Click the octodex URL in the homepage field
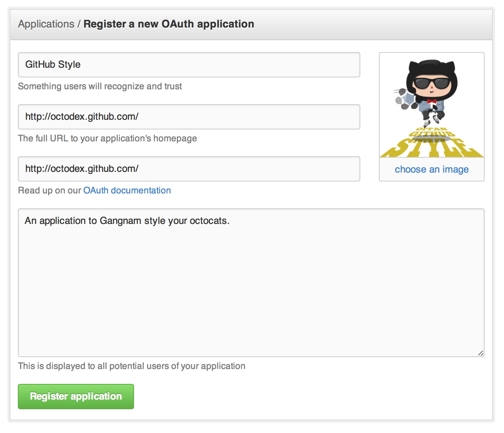The width and height of the screenshot is (504, 433). tap(82, 116)
